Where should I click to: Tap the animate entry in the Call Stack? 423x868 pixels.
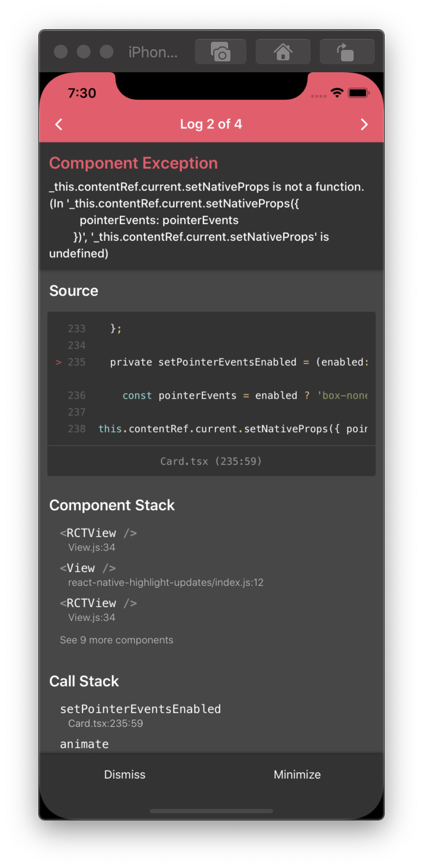click(x=84, y=744)
